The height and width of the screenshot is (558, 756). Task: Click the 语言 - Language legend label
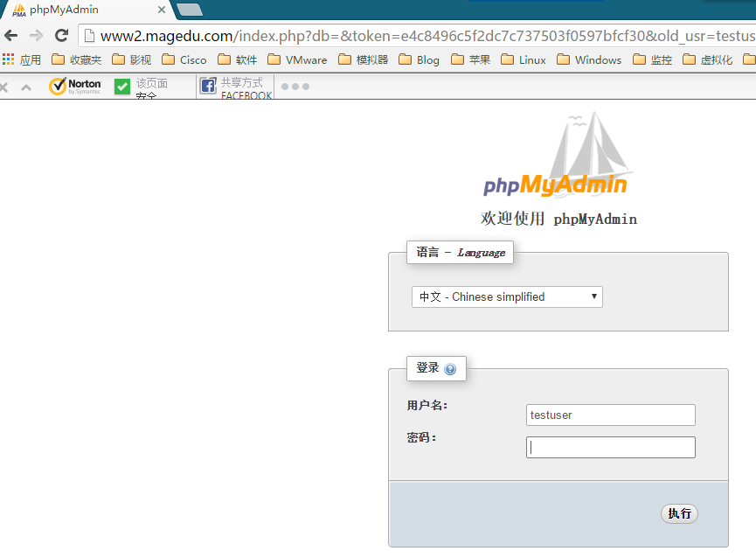(x=461, y=252)
